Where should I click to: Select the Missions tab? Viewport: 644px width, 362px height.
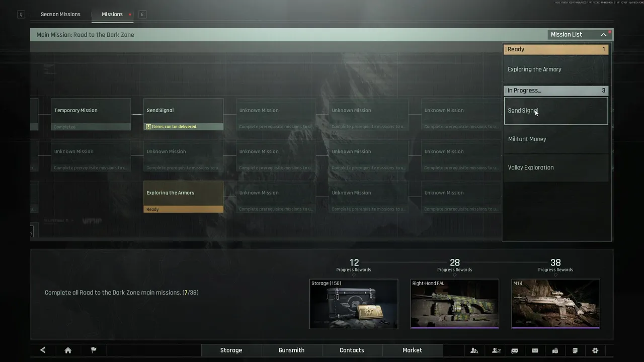(x=112, y=14)
